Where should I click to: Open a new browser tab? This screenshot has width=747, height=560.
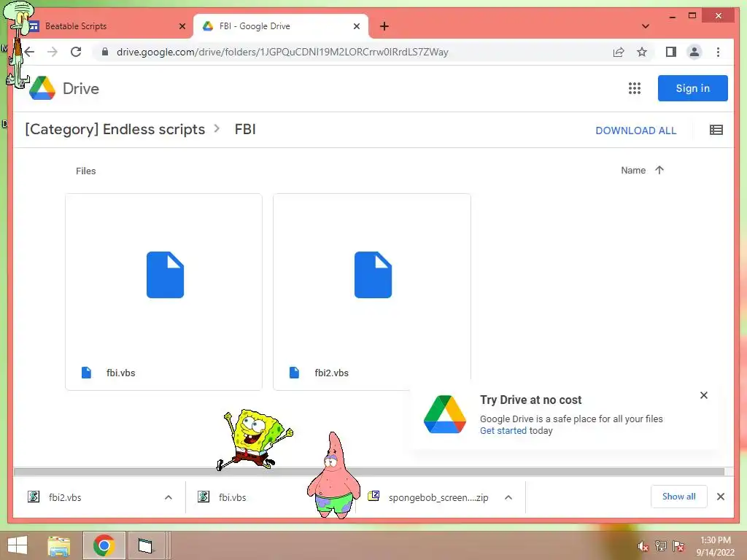pyautogui.click(x=384, y=26)
